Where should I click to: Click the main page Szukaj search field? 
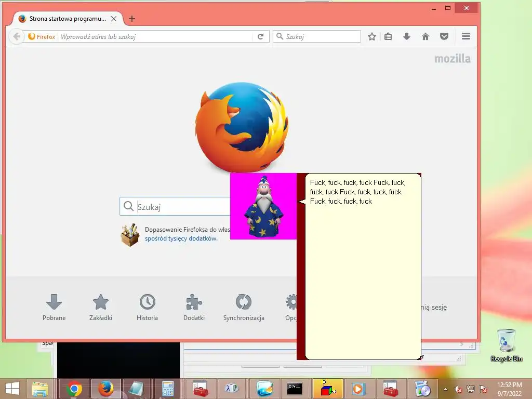(175, 206)
